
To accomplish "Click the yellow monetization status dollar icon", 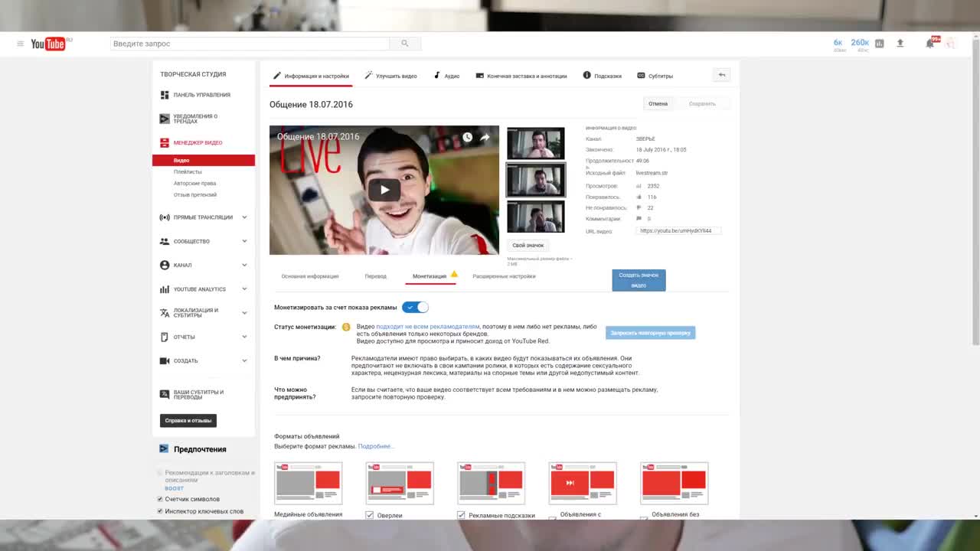I will coord(346,327).
